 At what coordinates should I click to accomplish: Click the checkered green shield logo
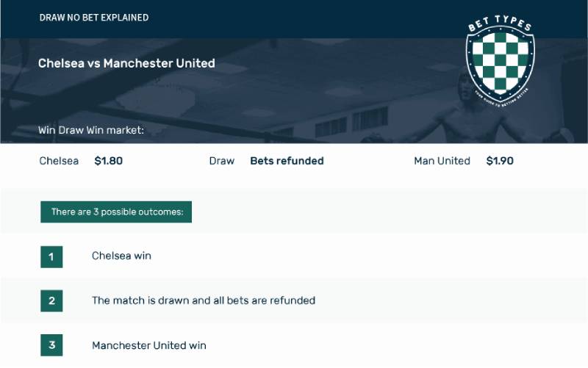pyautogui.click(x=500, y=63)
